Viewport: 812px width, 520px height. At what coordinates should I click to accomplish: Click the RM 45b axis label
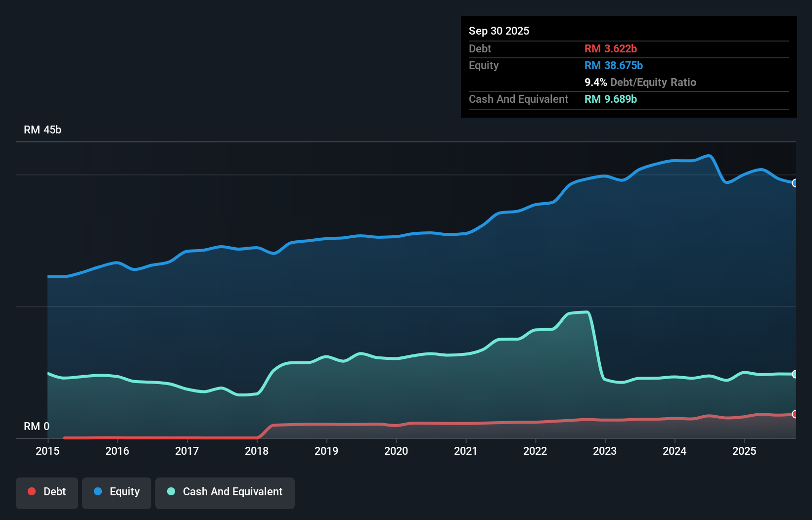click(42, 130)
